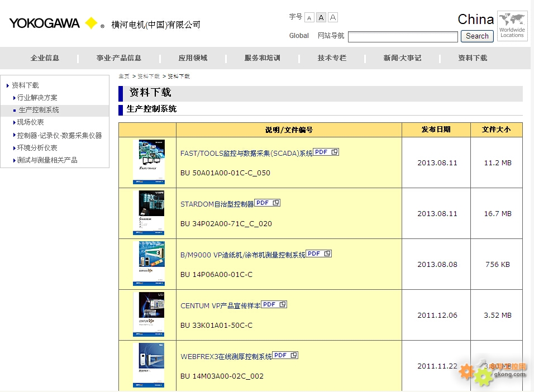Click the 756 KB file size
The image size is (534, 392).
coord(498,264)
